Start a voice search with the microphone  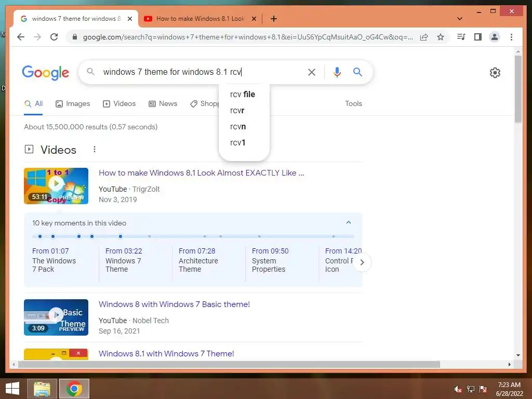tap(337, 72)
